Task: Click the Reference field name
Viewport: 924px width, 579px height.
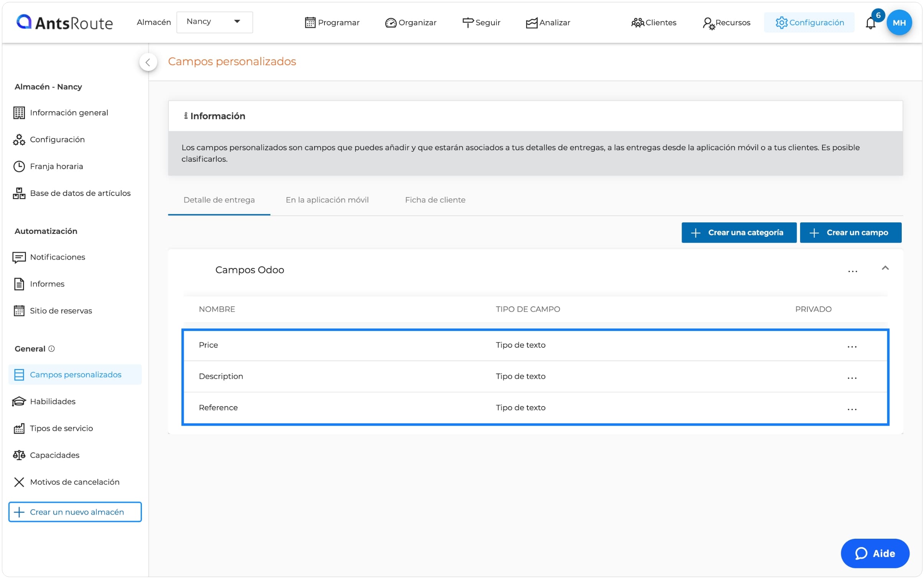Action: (218, 408)
